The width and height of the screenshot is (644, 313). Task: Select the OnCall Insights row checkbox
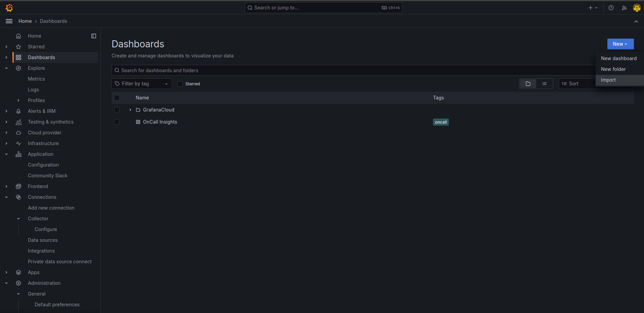(x=117, y=122)
